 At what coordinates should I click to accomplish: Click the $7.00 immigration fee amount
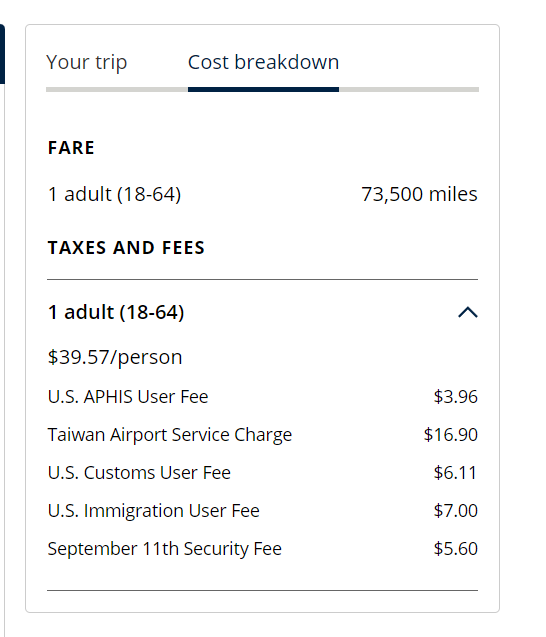point(455,511)
